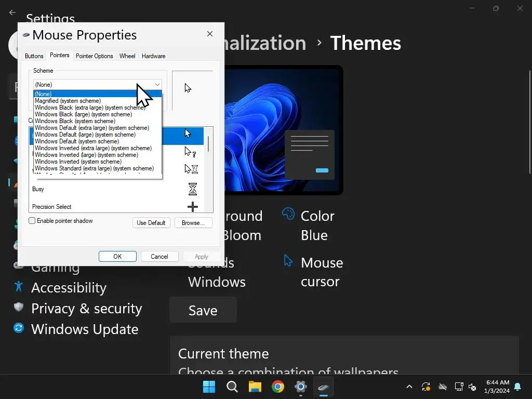Open the clock showing 6:44 AM

click(x=497, y=387)
